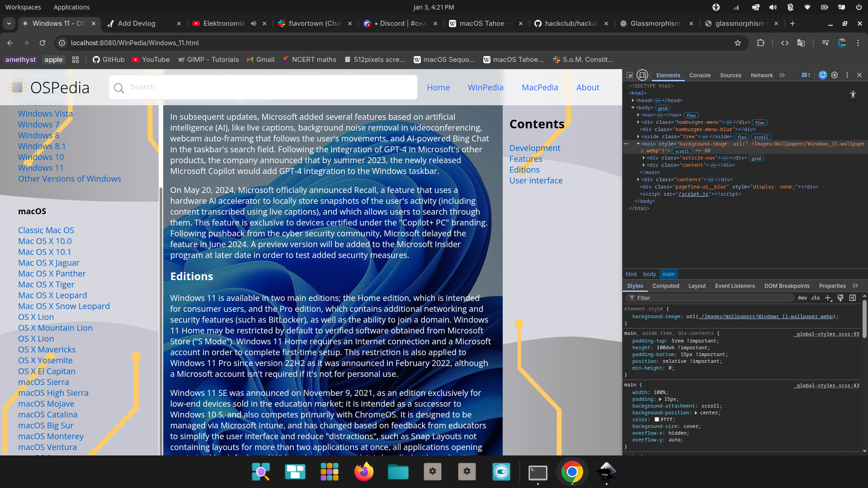Go to Windows 10 in sidebar

(41, 157)
